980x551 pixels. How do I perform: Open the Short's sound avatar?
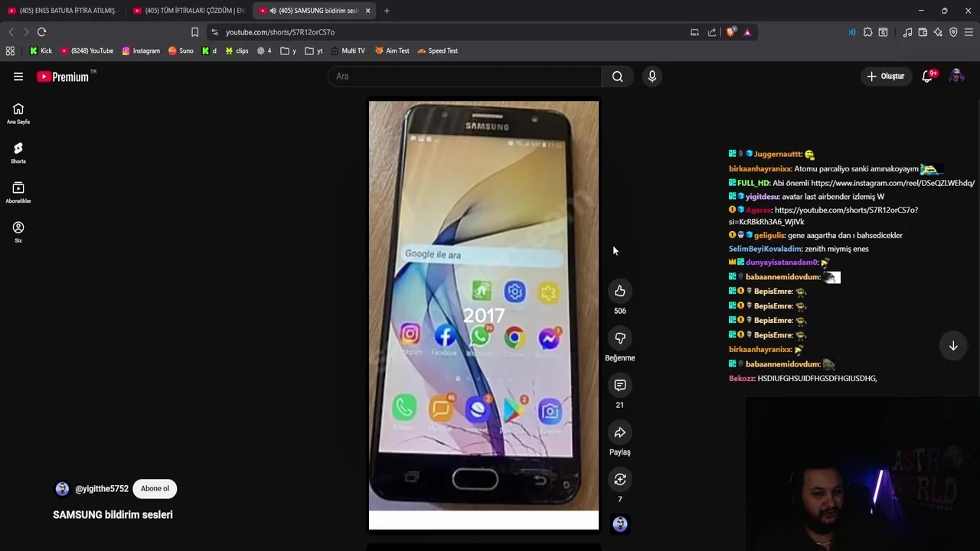620,524
